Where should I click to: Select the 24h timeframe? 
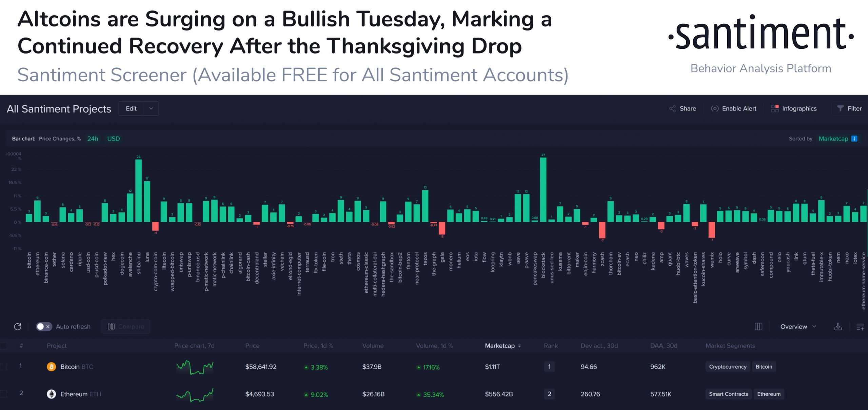click(x=92, y=139)
